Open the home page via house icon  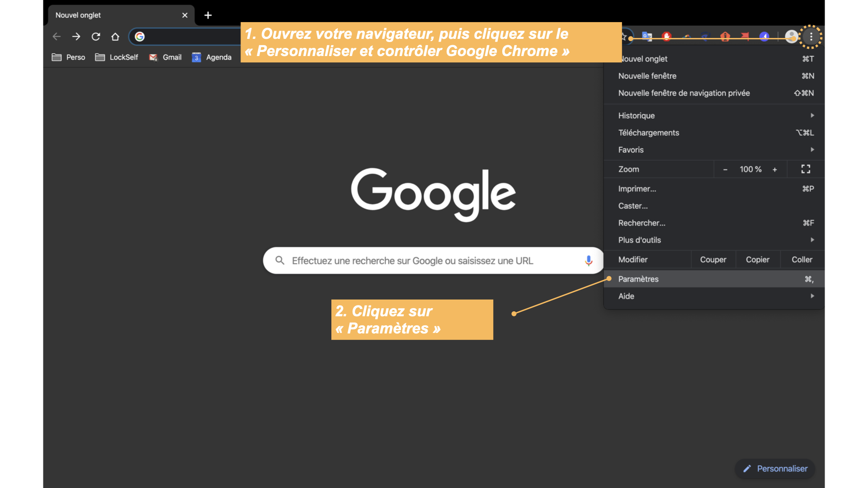click(x=115, y=37)
